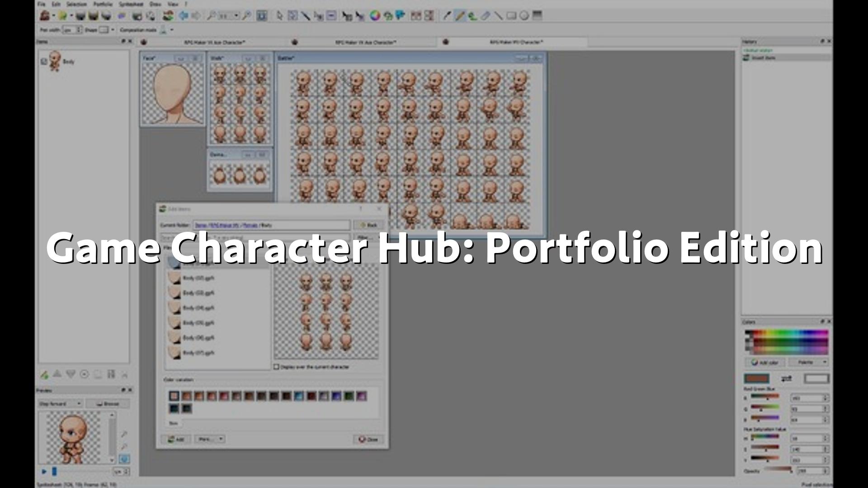Click the move-up triangle icon below items list
Viewport: 868px width, 488px height.
click(57, 374)
